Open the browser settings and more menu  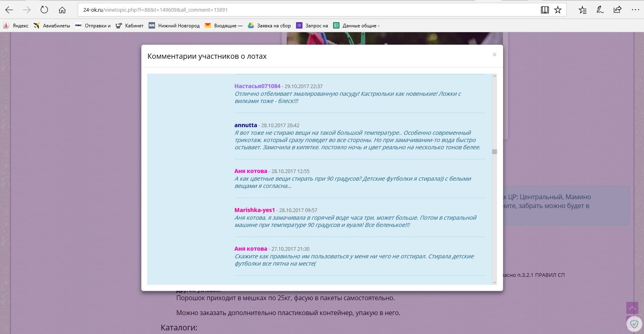(x=636, y=10)
